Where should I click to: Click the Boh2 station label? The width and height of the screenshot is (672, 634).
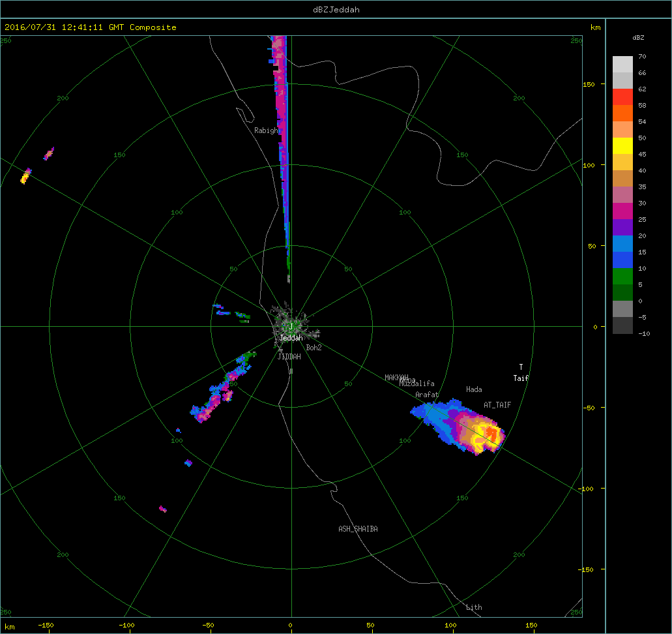[314, 348]
